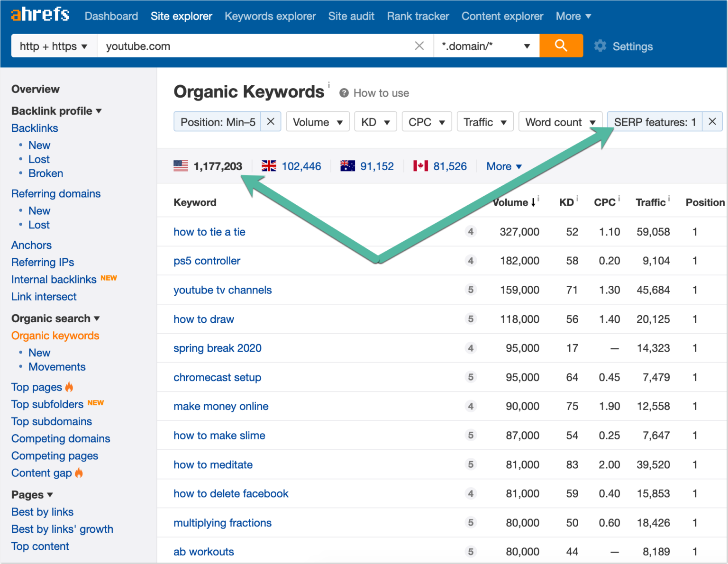Open the 'how to tie a tie' keyword
The width and height of the screenshot is (728, 564).
pyautogui.click(x=209, y=232)
